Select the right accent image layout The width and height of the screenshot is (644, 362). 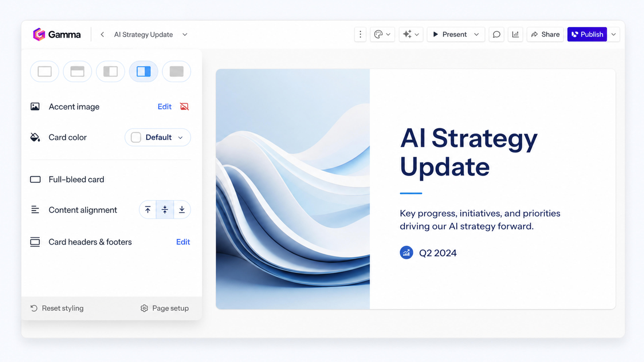pyautogui.click(x=144, y=71)
